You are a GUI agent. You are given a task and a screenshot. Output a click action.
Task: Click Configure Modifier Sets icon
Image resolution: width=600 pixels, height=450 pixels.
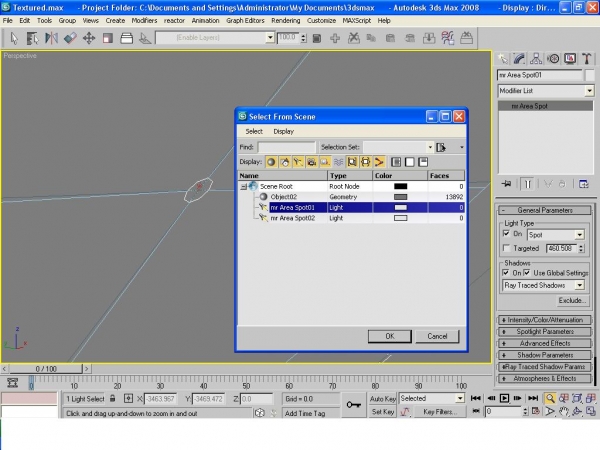(584, 184)
